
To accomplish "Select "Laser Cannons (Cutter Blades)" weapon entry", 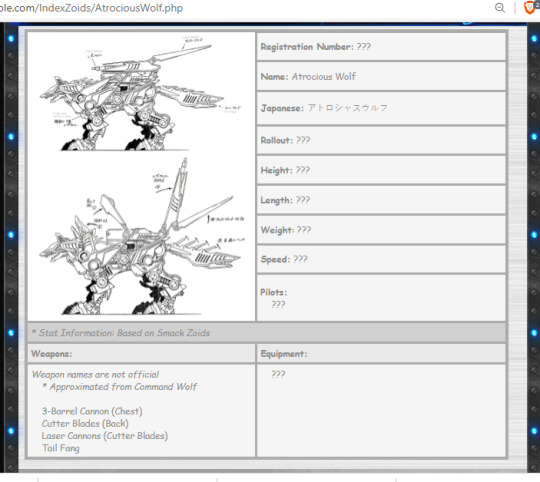I will (x=105, y=436).
